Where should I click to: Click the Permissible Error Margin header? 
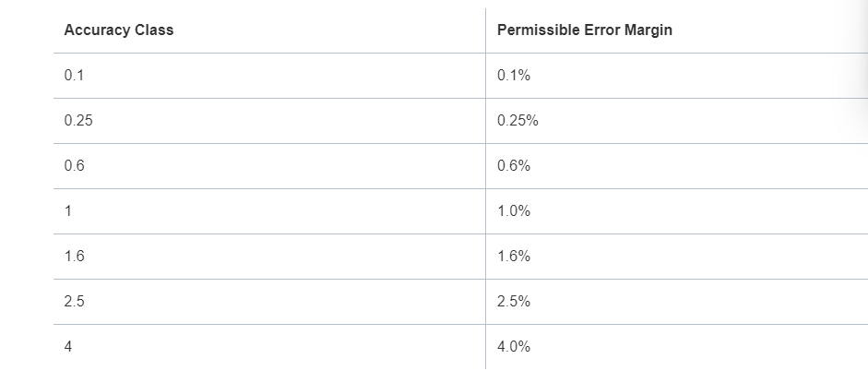584,30
